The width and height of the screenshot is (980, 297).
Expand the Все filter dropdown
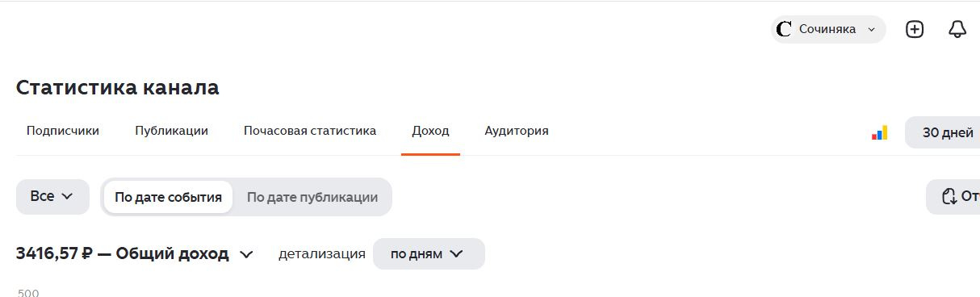[52, 196]
